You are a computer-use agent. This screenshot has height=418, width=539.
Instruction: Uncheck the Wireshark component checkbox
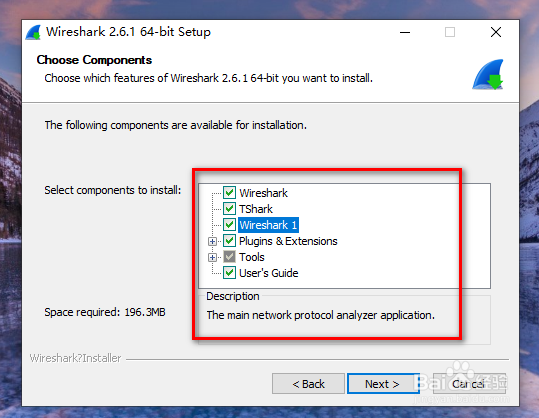229,192
